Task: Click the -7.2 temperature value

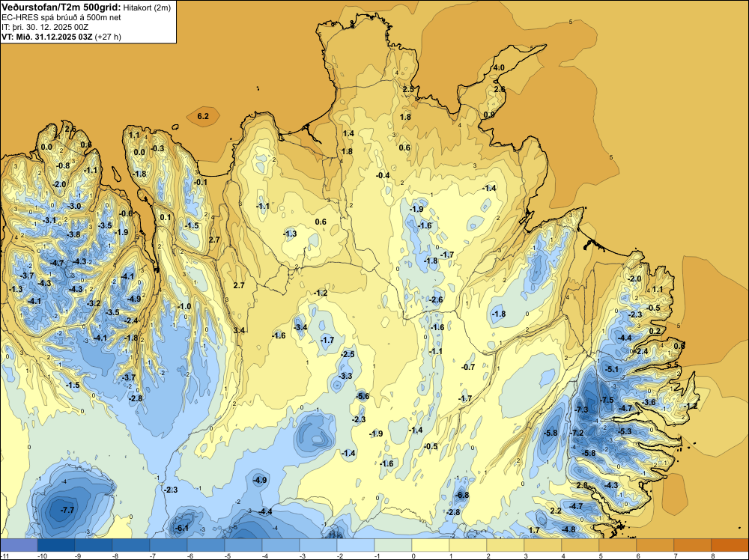Action: [x=577, y=433]
